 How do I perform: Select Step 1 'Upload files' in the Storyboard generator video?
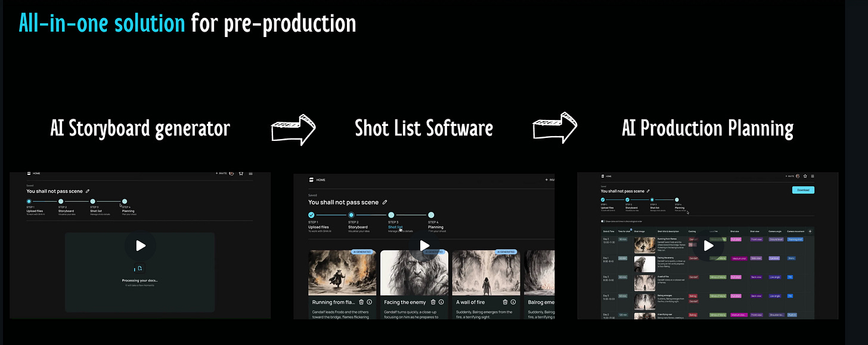pyautogui.click(x=36, y=207)
